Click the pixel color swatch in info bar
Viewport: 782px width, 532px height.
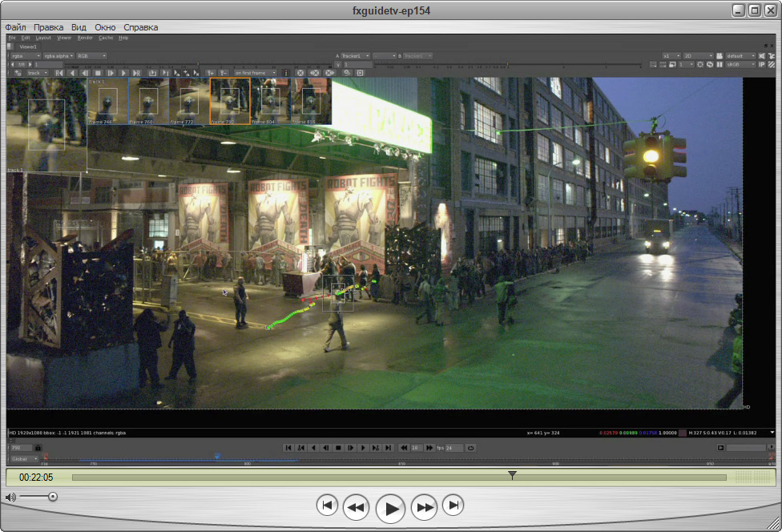click(x=683, y=433)
